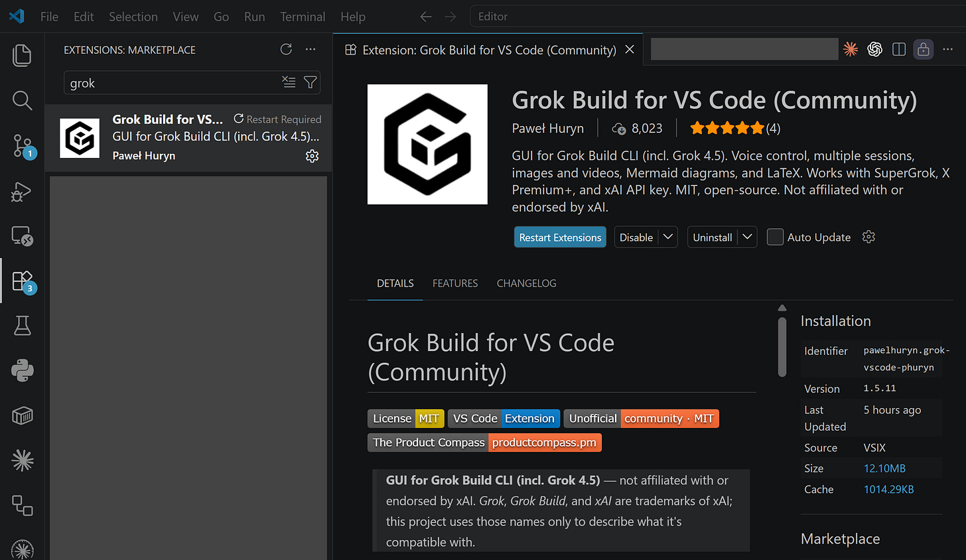Click the Grok Build extension logo image
Image resolution: width=966 pixels, height=560 pixels.
click(427, 144)
